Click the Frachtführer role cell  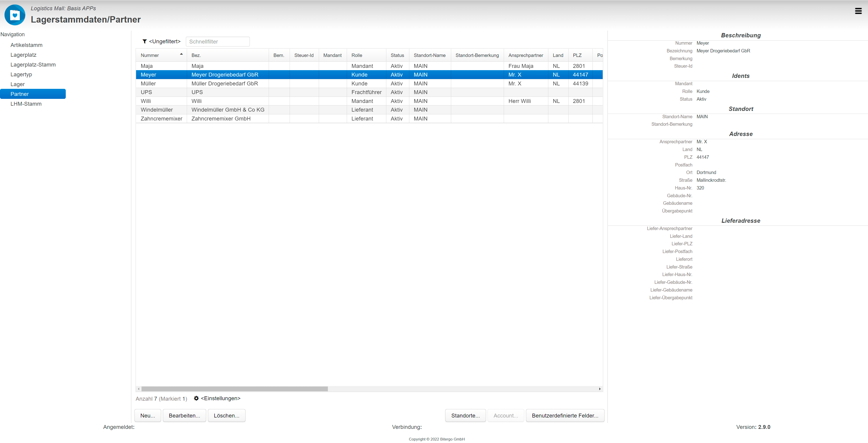pyautogui.click(x=366, y=92)
